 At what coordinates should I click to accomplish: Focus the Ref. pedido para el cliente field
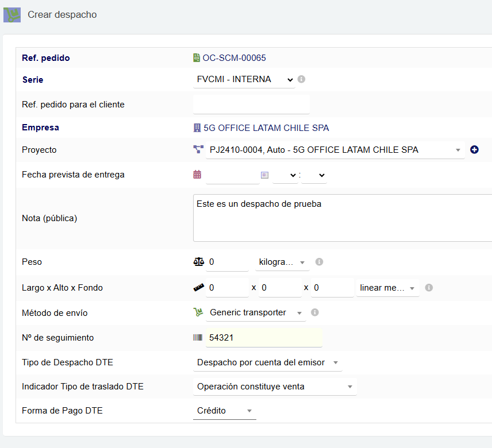251,105
